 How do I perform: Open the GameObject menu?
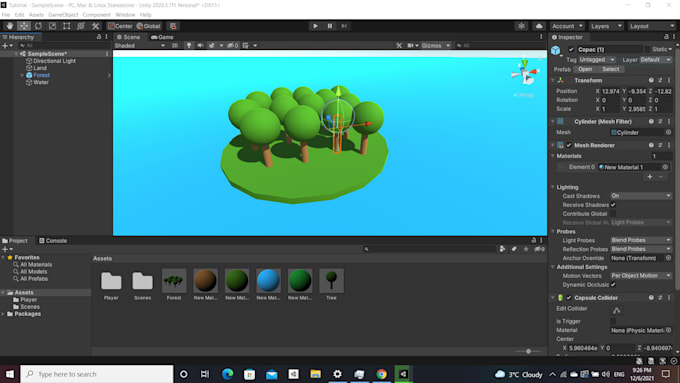click(63, 15)
